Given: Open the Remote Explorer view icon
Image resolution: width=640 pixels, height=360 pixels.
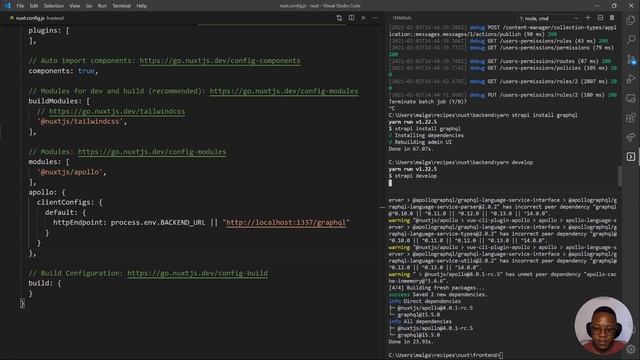Looking at the screenshot, I should (631, 98).
